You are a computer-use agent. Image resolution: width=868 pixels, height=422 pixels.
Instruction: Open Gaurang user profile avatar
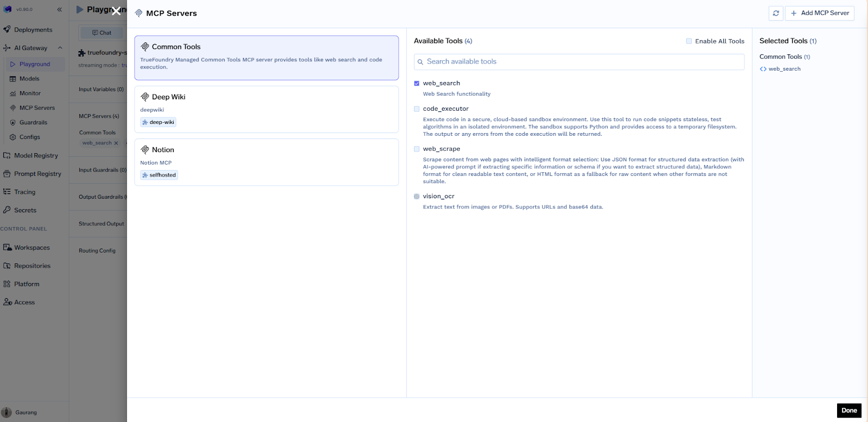coord(7,412)
